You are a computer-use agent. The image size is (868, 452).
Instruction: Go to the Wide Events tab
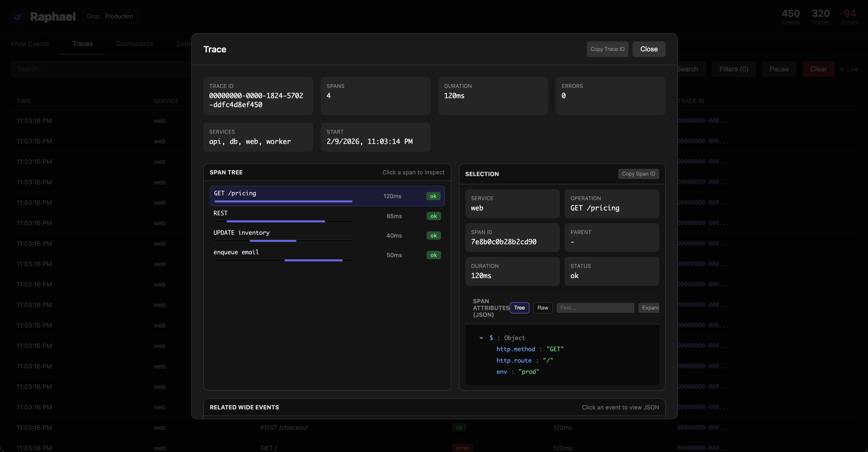[x=30, y=44]
